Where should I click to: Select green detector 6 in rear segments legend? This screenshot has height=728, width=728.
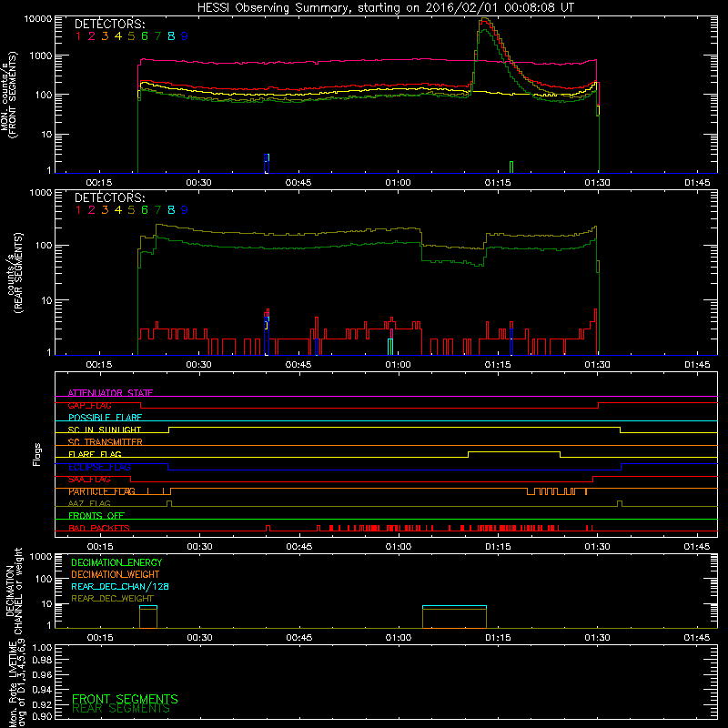click(145, 210)
